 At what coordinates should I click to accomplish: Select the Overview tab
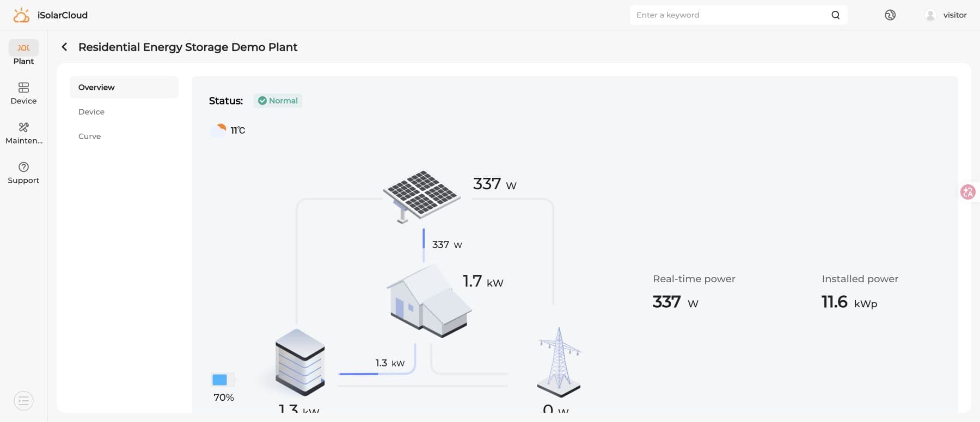[124, 87]
